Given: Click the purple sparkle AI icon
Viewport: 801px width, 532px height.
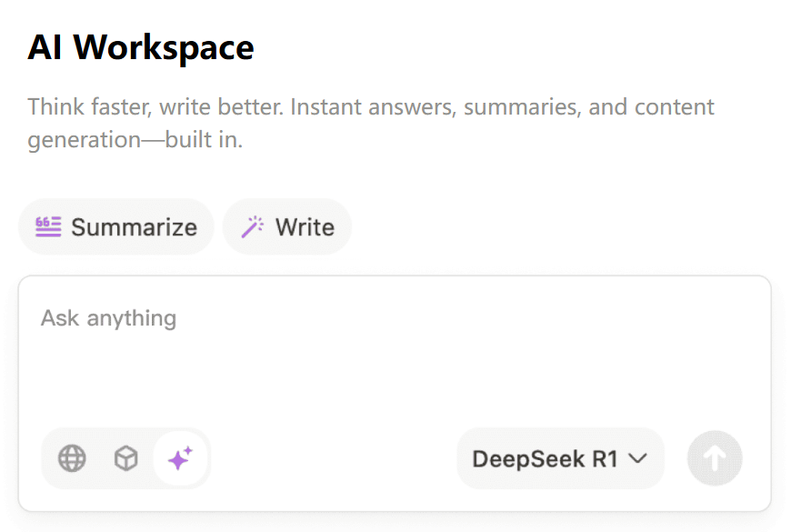Looking at the screenshot, I should coord(180,458).
